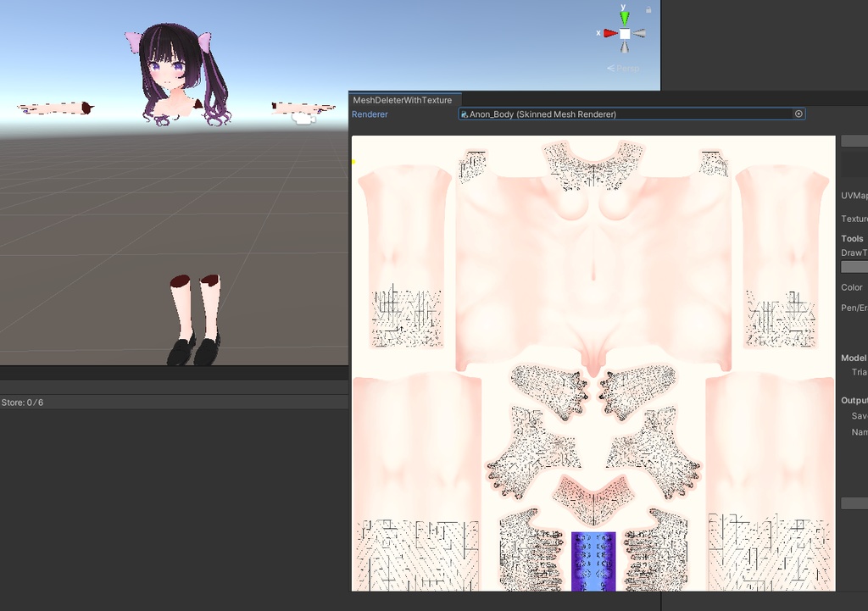Click the center cube of the orientation gizmo

(625, 33)
